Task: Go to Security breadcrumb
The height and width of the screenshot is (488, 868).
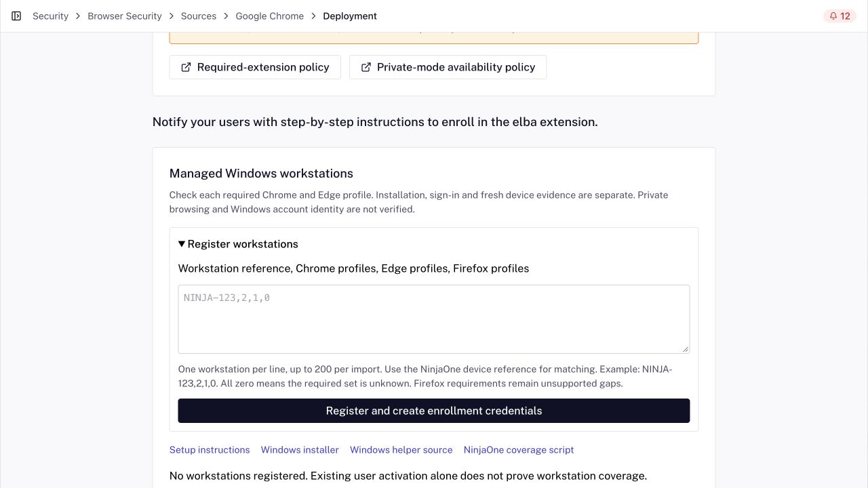Action: (x=50, y=16)
